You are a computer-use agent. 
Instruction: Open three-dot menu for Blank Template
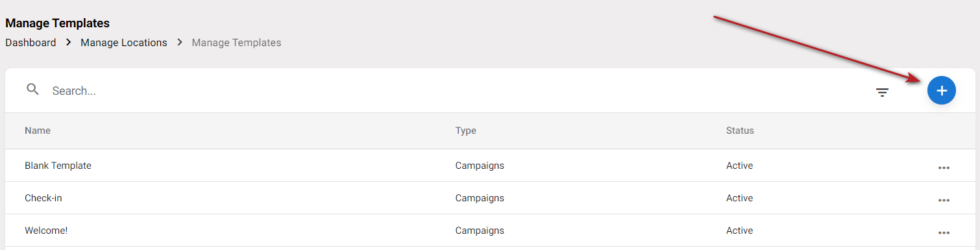pos(944,168)
